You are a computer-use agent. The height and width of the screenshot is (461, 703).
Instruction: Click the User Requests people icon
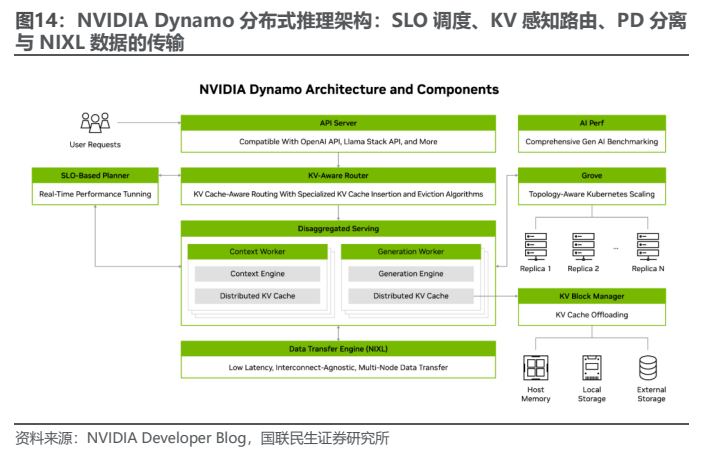(x=95, y=122)
